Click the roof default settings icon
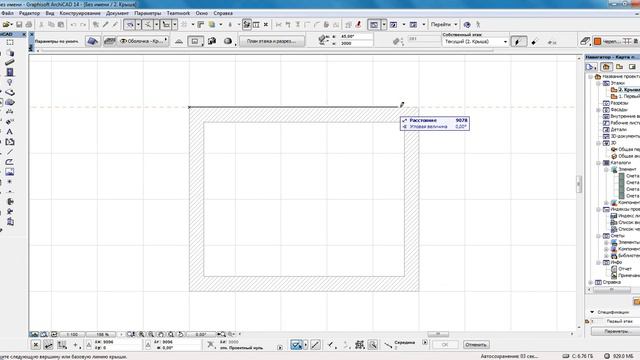640x360 pixels. 93,41
